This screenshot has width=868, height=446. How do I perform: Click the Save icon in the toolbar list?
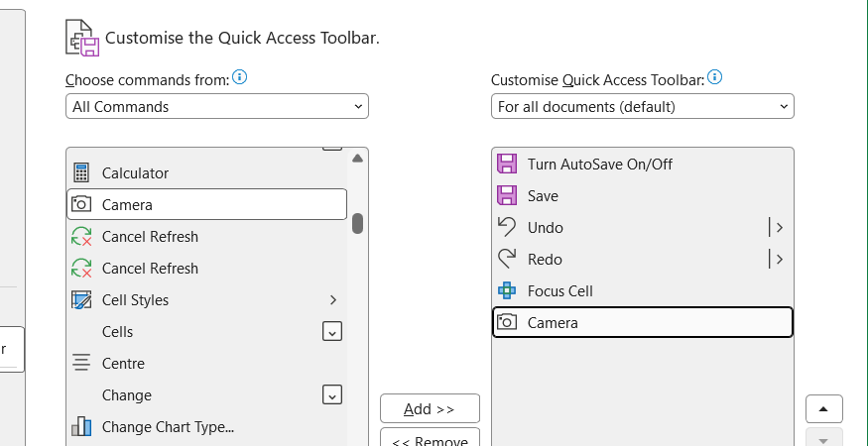click(x=507, y=196)
